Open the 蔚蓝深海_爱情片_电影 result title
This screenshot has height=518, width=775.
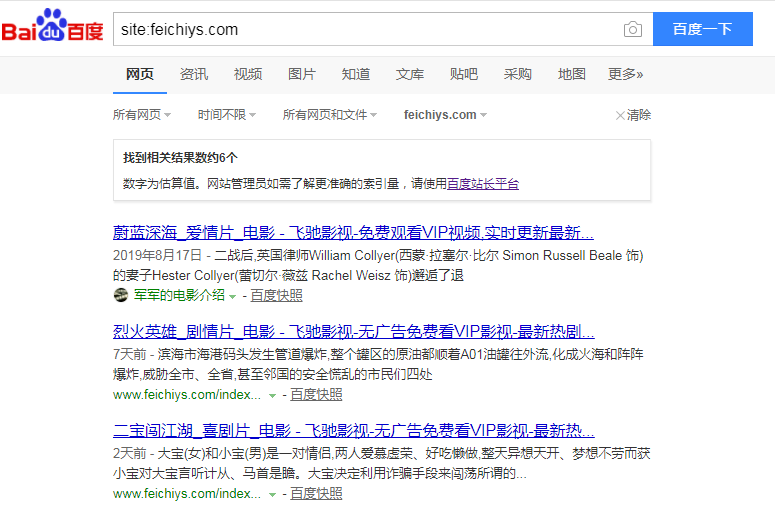tap(353, 232)
